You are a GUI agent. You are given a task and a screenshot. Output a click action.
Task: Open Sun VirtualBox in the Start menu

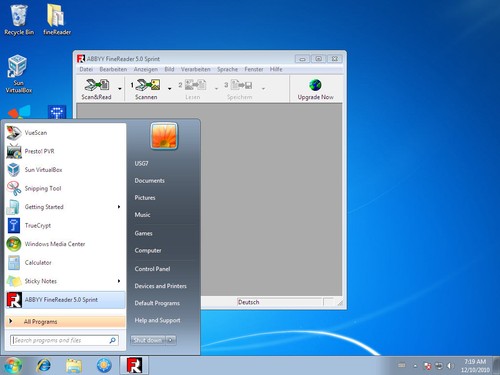pyautogui.click(x=65, y=170)
